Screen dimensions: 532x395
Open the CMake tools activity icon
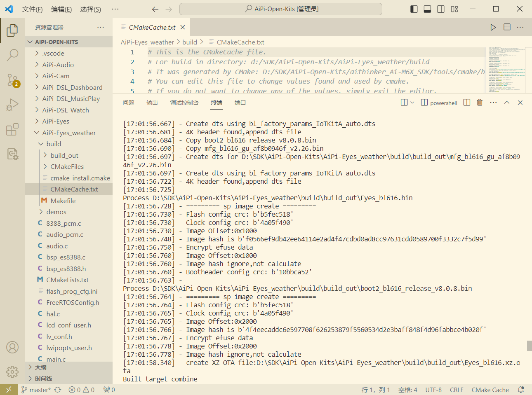12,154
